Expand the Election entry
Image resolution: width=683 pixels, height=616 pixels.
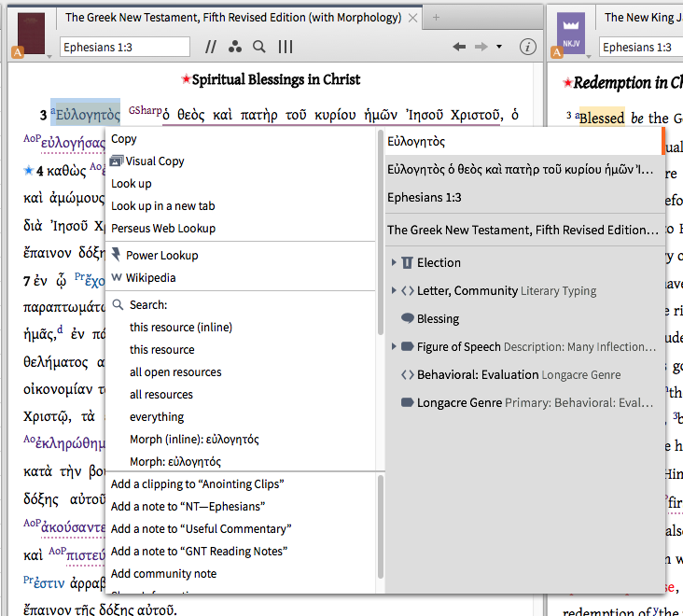coord(394,262)
